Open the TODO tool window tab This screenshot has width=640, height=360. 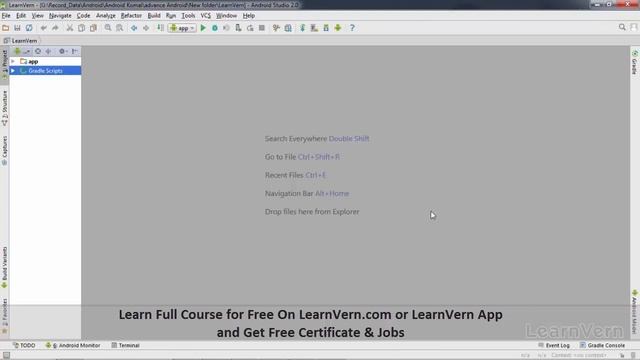[x=24, y=345]
